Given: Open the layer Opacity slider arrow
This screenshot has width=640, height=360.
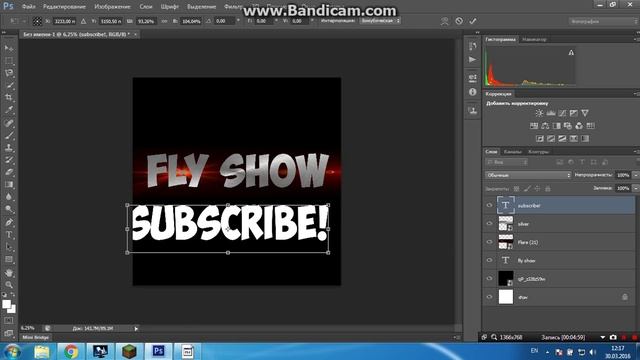Looking at the screenshot, I should point(636,175).
